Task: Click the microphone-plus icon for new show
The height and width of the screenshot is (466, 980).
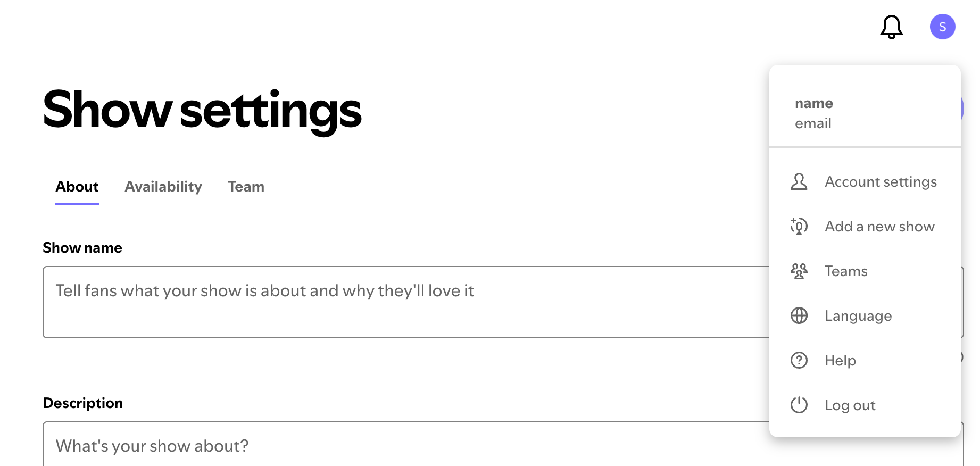Action: (799, 227)
